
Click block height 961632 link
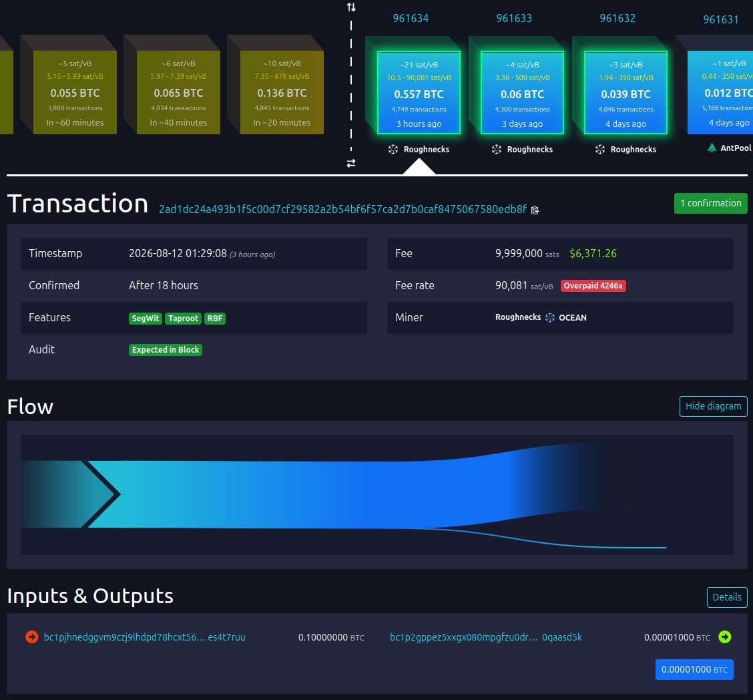[x=617, y=18]
